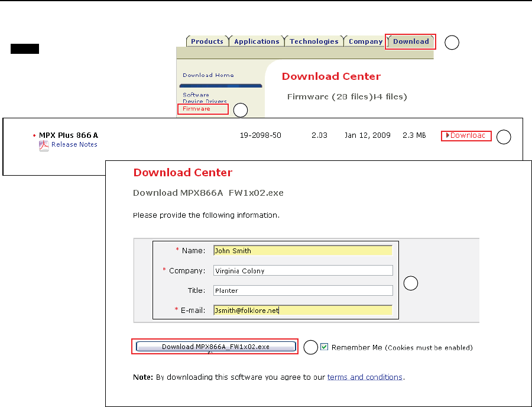Screen dimensions: 532x407
Task: Select Software in the sidebar
Action: click(196, 95)
